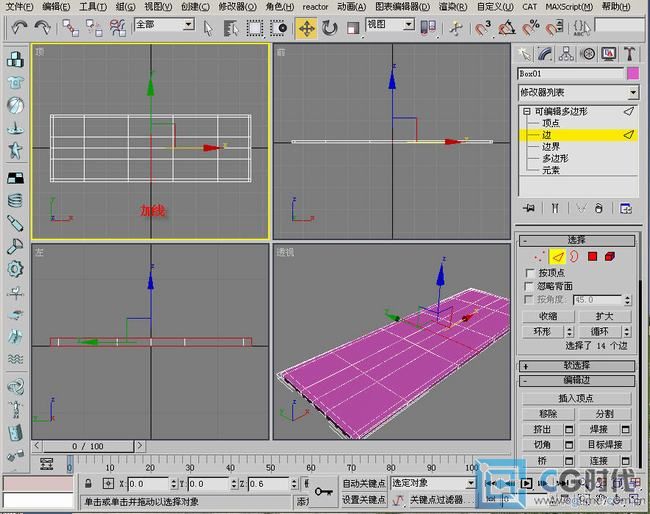Open the 文件 menu

19,7
